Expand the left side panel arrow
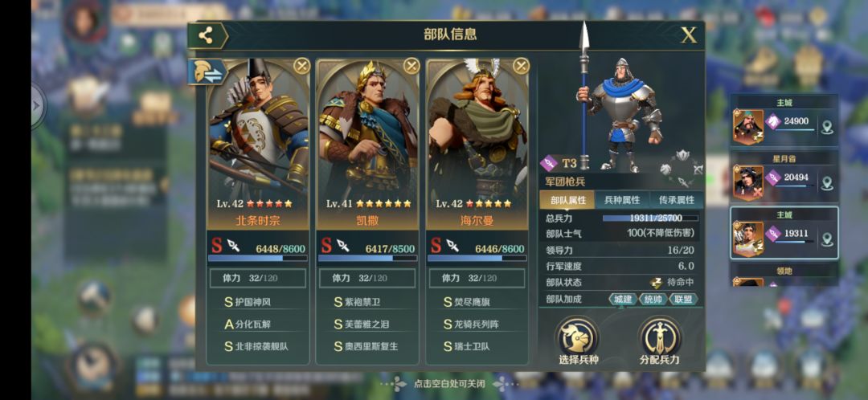The height and width of the screenshot is (400, 868). (x=38, y=106)
